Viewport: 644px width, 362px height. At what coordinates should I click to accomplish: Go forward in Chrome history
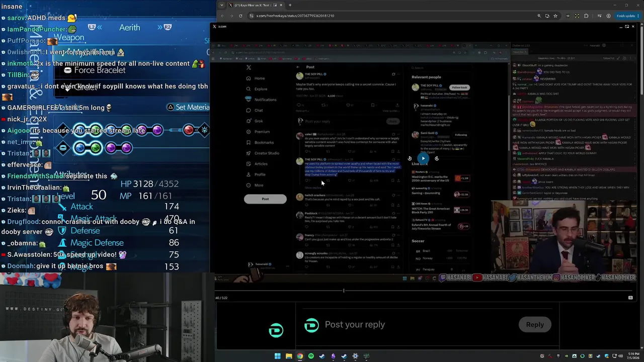point(231,16)
